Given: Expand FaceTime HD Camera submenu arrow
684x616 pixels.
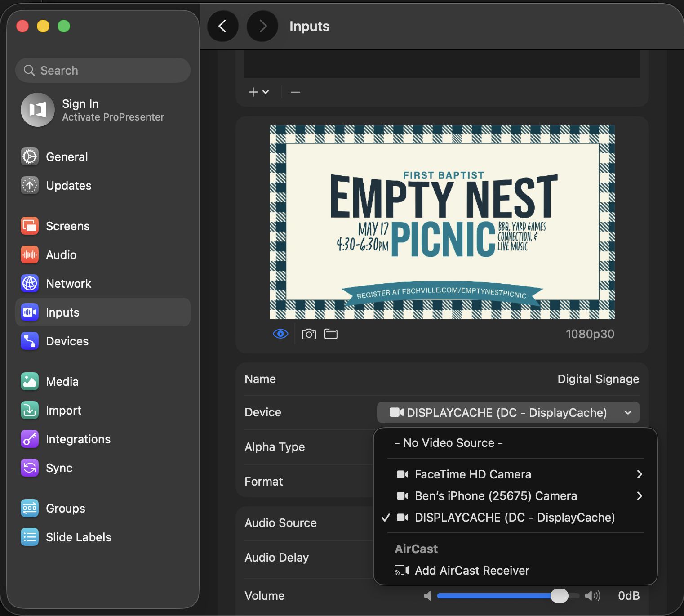Looking at the screenshot, I should (x=640, y=474).
